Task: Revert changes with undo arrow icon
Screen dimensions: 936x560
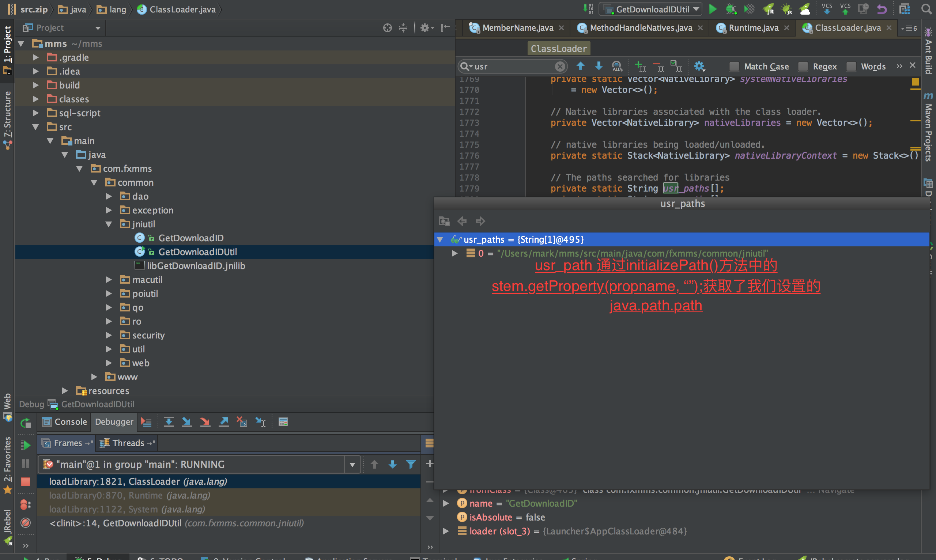Action: point(882,9)
